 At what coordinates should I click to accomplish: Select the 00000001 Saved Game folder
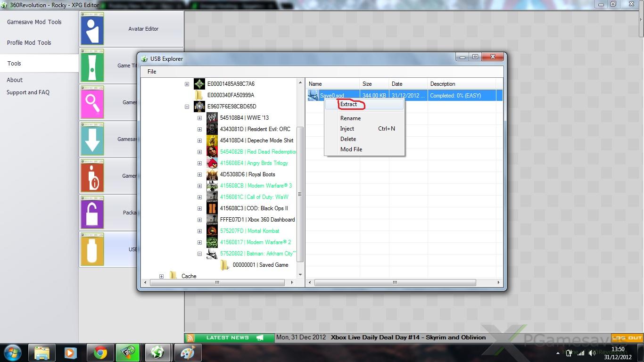[260, 265]
